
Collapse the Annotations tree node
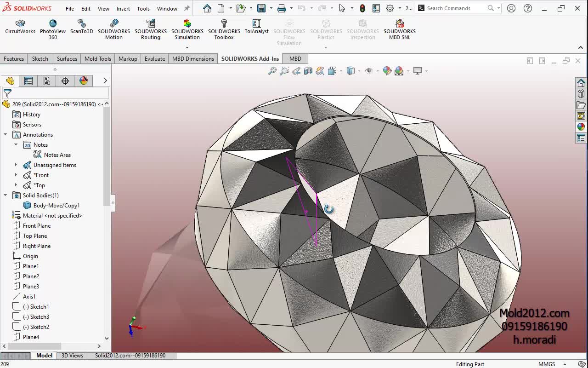point(6,135)
